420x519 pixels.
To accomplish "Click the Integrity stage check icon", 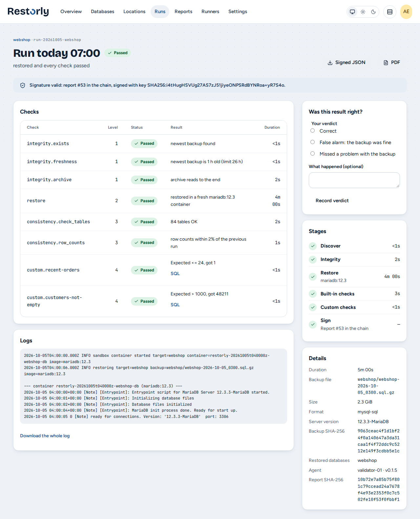I will pos(313,259).
